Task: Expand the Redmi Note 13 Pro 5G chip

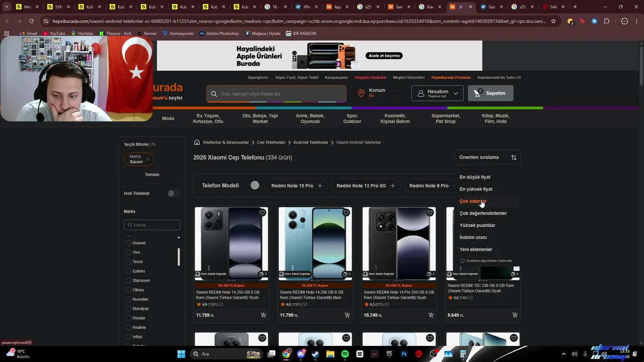Action: (x=366, y=186)
